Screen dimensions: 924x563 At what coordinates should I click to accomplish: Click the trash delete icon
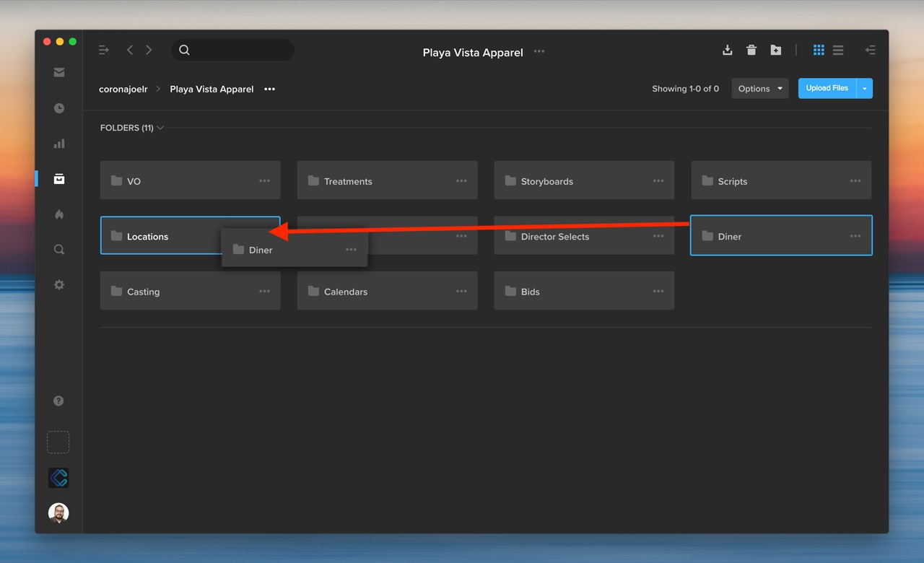[751, 50]
